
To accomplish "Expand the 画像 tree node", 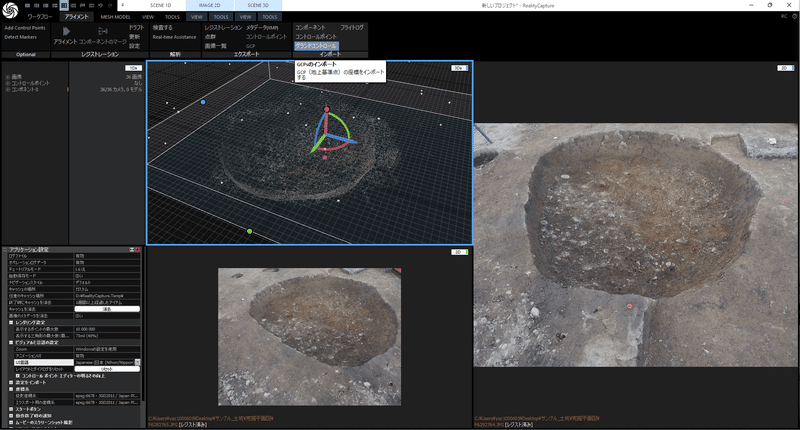I will tap(6, 75).
